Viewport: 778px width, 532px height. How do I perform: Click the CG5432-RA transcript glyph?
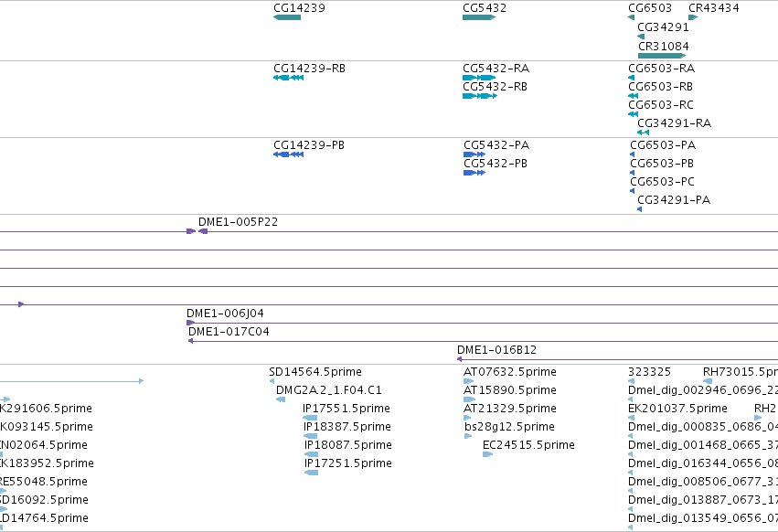[479, 78]
